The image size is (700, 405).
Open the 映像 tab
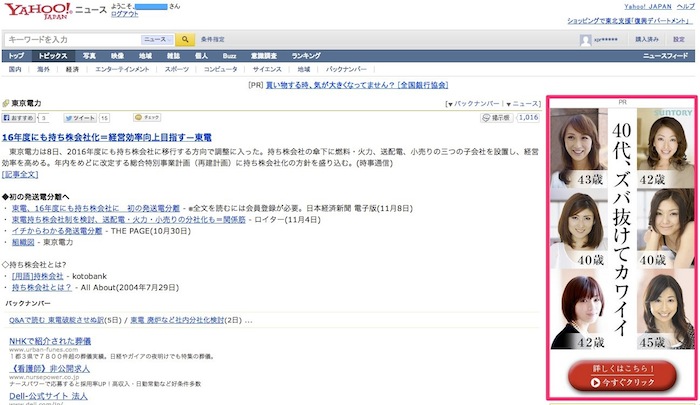(x=117, y=56)
